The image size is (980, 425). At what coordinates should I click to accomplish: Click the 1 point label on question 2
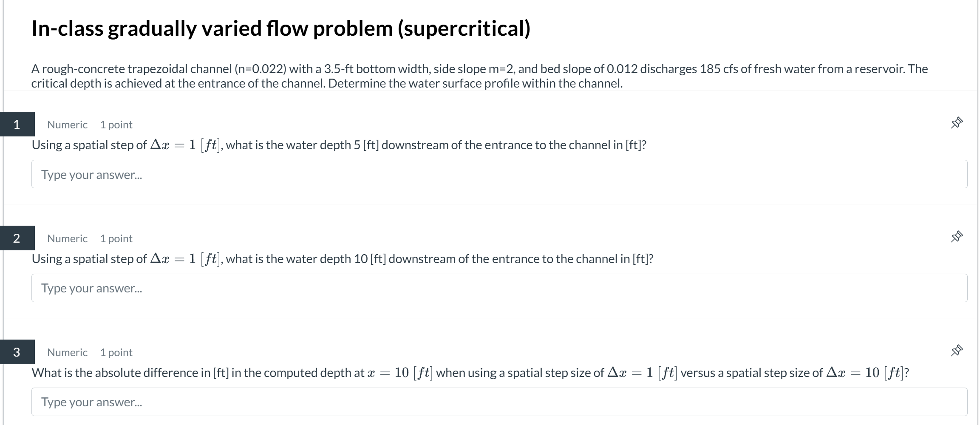pyautogui.click(x=116, y=238)
